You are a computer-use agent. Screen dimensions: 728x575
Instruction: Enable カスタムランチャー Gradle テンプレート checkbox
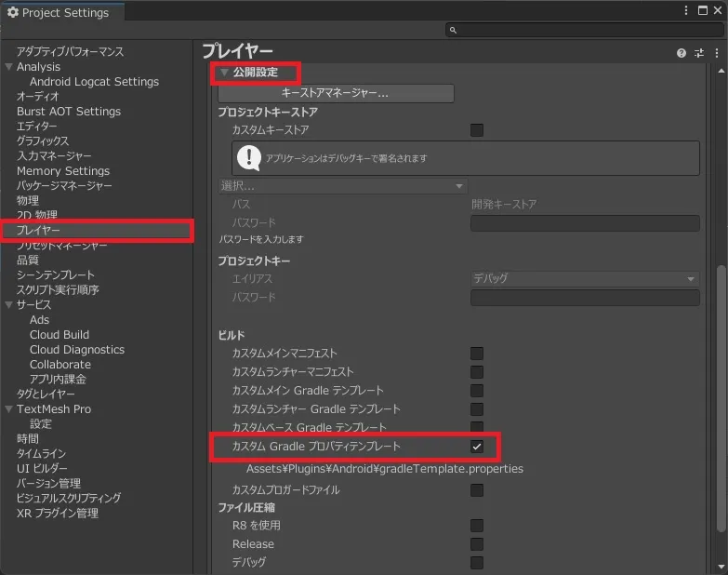point(477,409)
